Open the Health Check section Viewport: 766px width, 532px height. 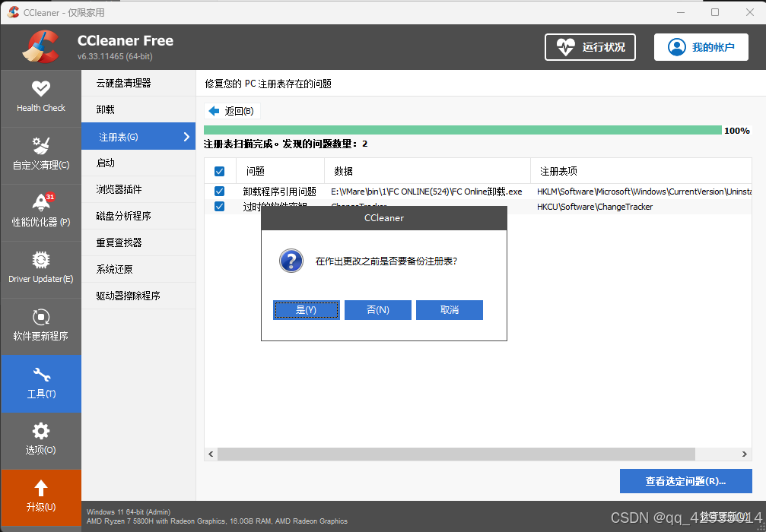(x=41, y=99)
